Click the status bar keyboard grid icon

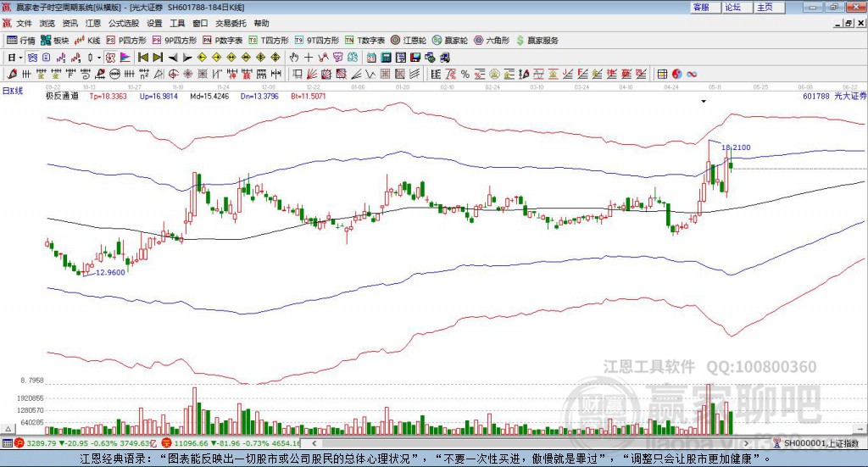pyautogui.click(x=7, y=443)
